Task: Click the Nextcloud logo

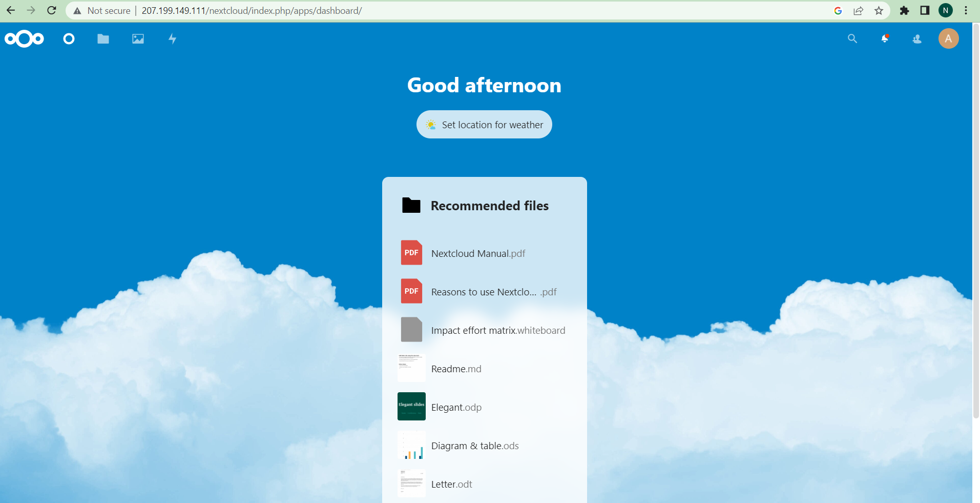Action: click(x=24, y=38)
